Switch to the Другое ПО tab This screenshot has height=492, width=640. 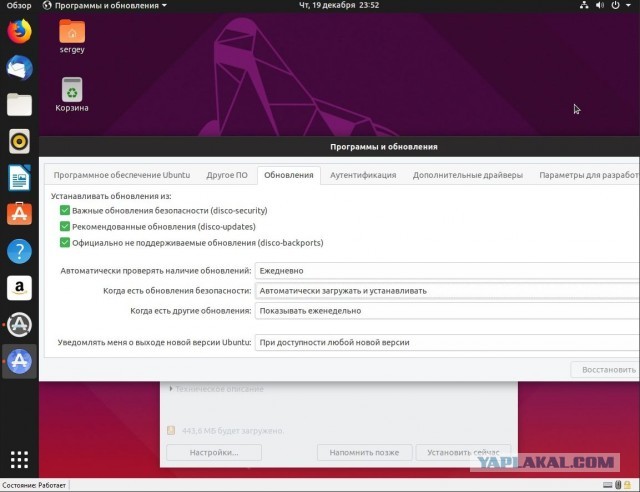pos(227,175)
